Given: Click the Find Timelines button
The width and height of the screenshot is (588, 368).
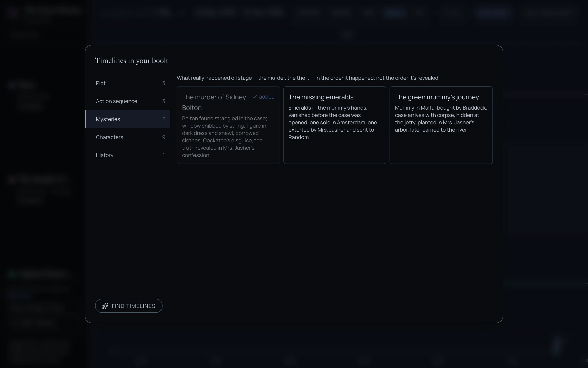Looking at the screenshot, I should point(129,306).
